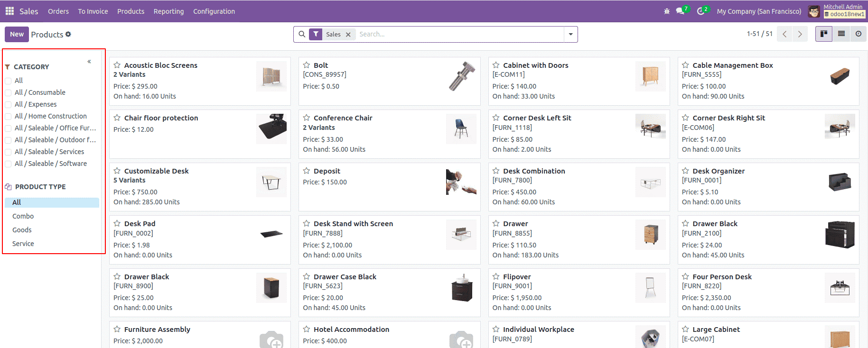The height and width of the screenshot is (348, 868).
Task: Open the Orders menu
Action: click(x=58, y=11)
